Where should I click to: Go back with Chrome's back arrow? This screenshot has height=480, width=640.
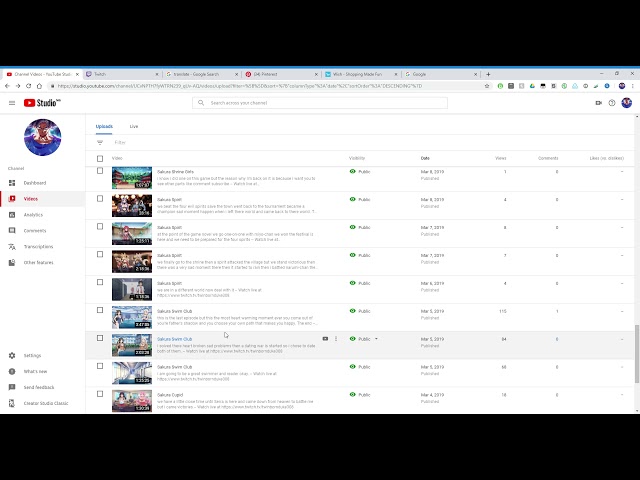[x=7, y=86]
